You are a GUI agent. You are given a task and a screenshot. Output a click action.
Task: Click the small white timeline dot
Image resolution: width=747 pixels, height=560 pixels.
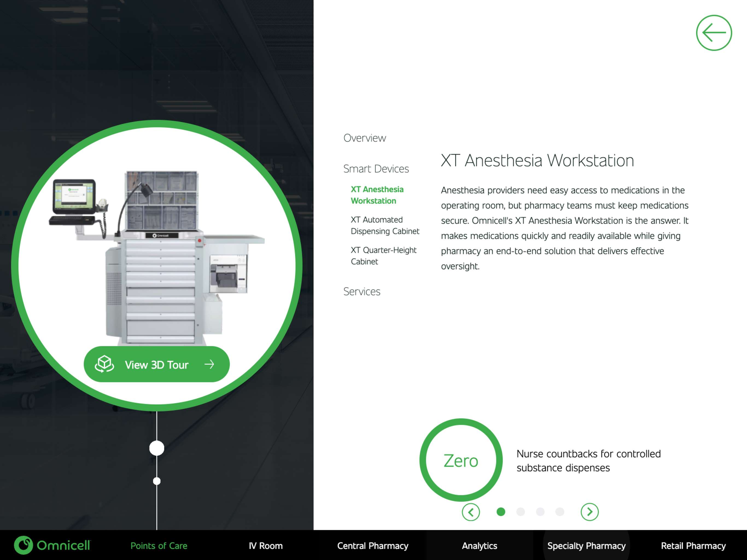coord(157,481)
